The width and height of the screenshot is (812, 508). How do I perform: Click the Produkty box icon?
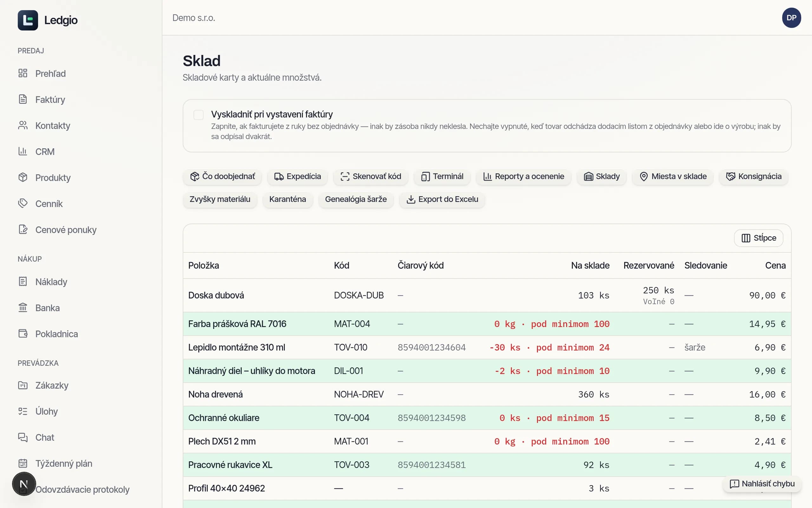[23, 177]
